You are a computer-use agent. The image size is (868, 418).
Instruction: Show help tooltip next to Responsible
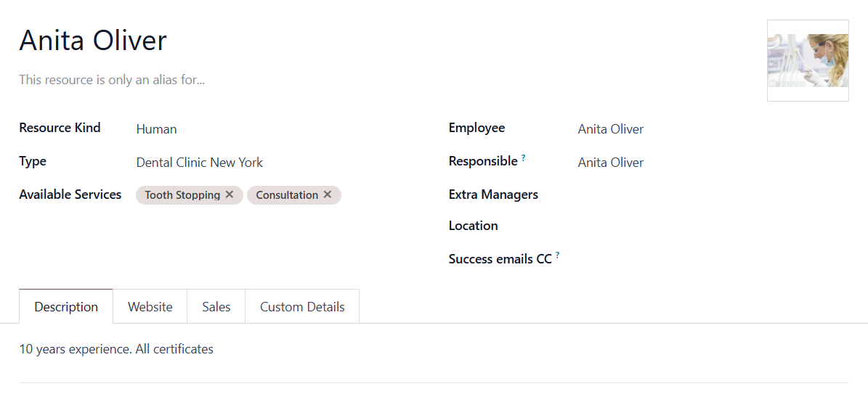(x=523, y=158)
